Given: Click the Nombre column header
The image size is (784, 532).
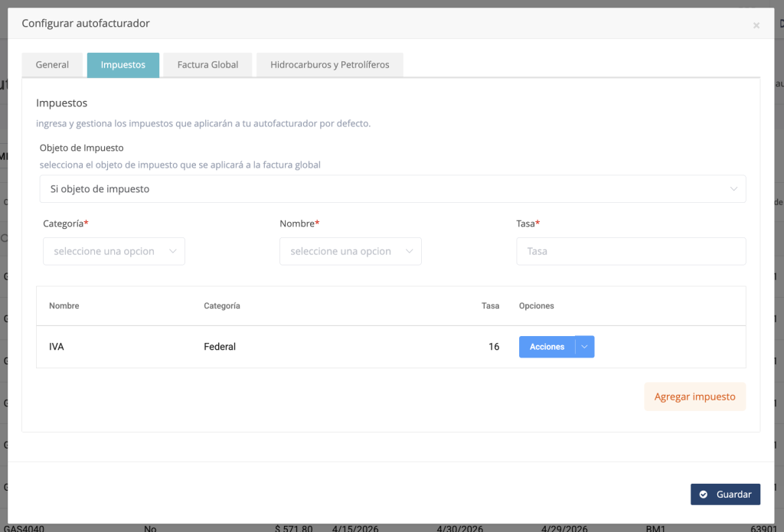Looking at the screenshot, I should [64, 305].
